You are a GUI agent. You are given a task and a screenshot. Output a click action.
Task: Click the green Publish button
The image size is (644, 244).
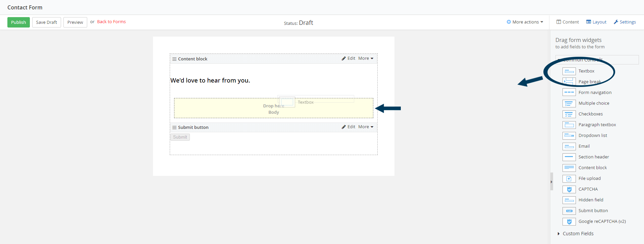coord(18,22)
